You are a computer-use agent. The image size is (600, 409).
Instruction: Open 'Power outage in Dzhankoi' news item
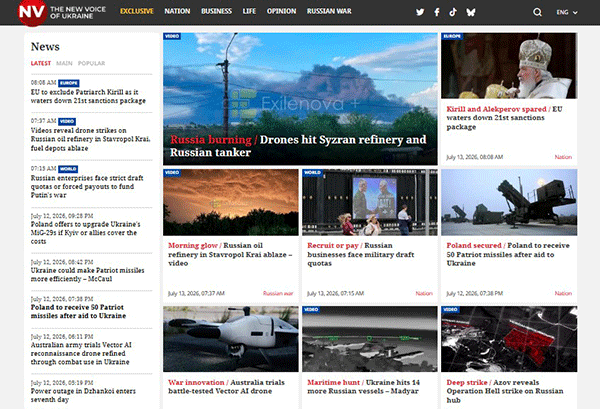[83, 395]
